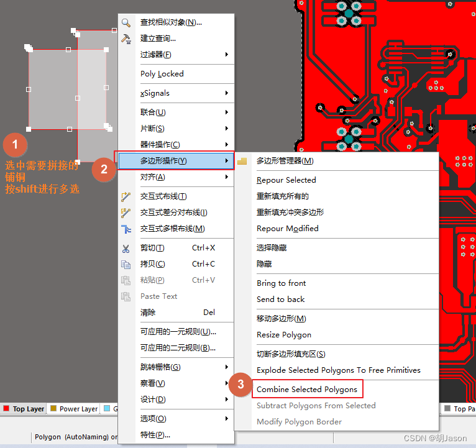Screen dimensions: 476x448
Task: Open the 察看(V) submenu
Action: coord(176,383)
